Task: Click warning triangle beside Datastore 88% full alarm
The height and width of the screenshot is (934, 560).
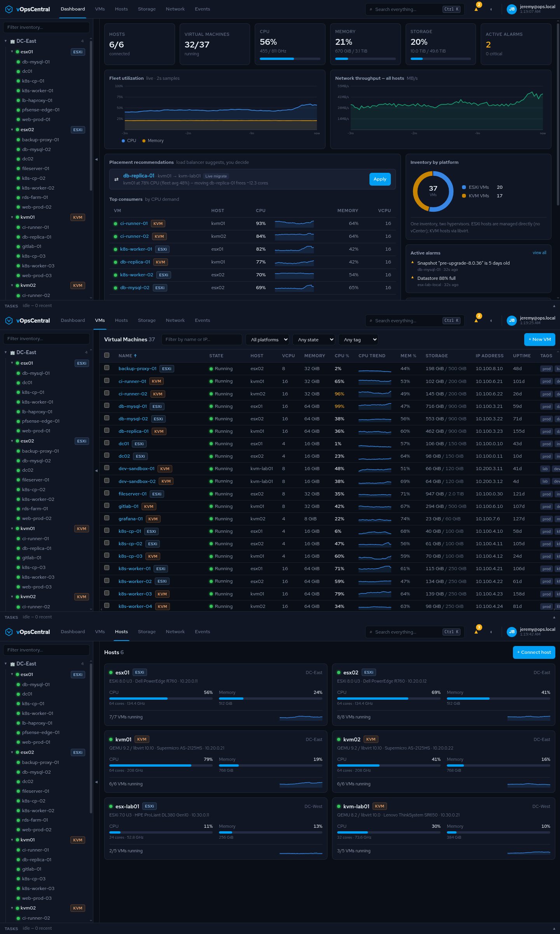Action: tap(413, 277)
